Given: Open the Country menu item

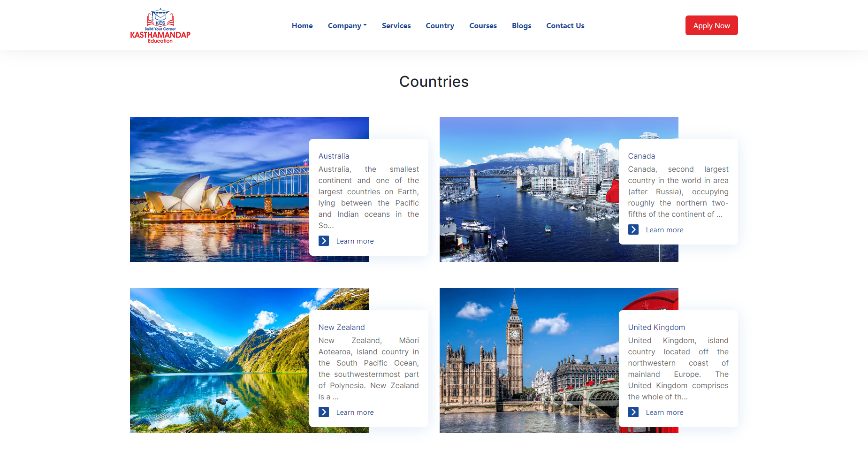Looking at the screenshot, I should pos(440,25).
